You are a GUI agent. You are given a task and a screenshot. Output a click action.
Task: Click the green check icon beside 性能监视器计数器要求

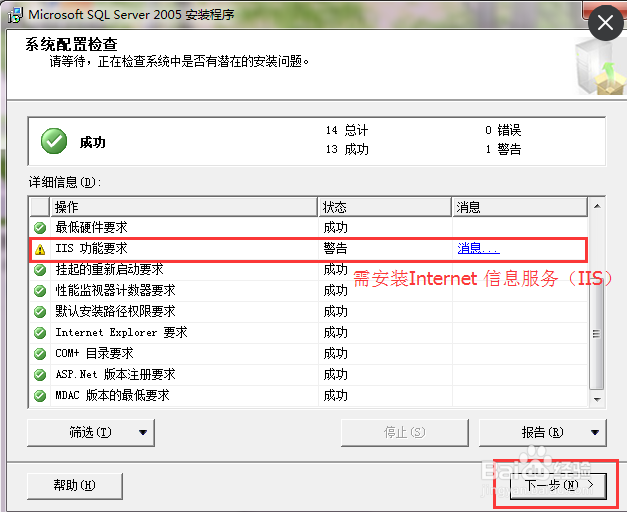pyautogui.click(x=40, y=291)
